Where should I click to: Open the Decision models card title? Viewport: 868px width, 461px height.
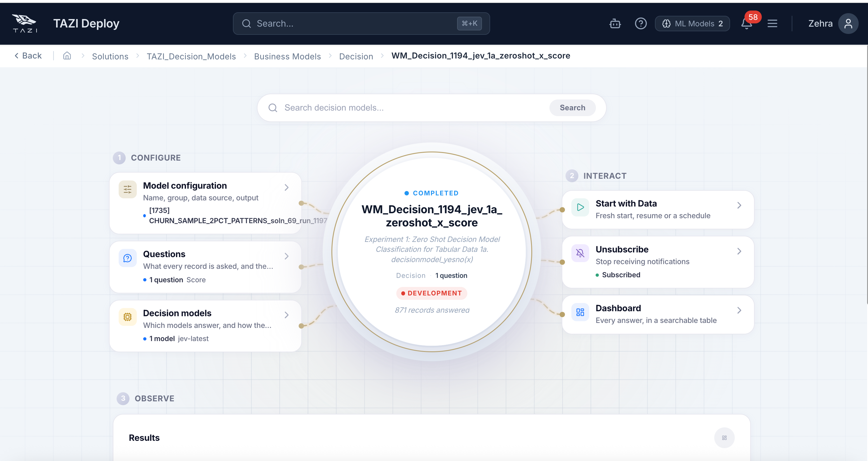177,313
